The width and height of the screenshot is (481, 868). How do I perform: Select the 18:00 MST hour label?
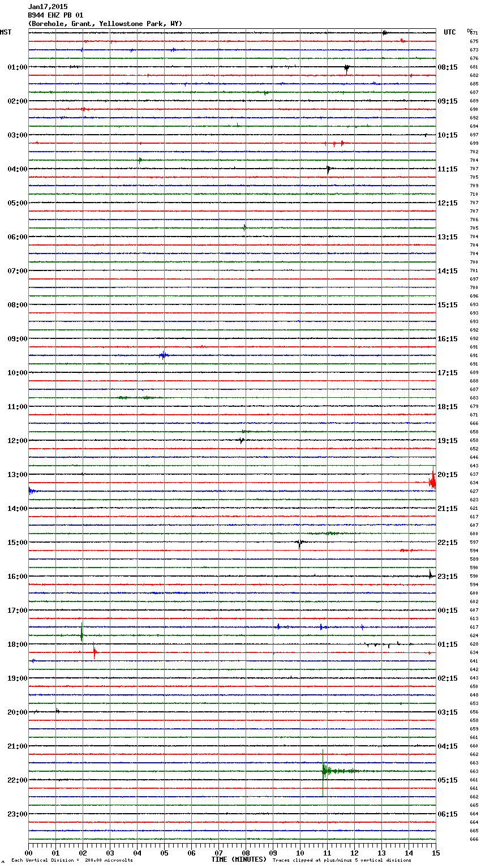click(18, 644)
